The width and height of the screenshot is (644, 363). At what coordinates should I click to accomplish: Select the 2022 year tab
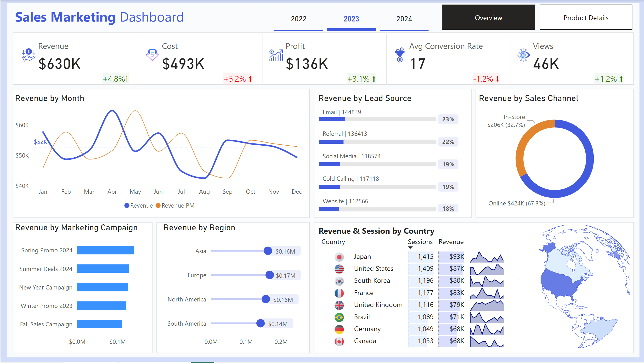point(299,19)
